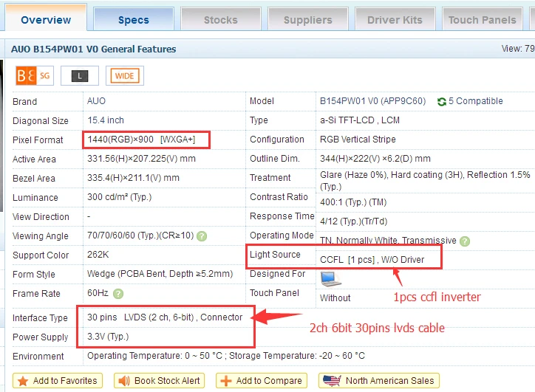This screenshot has height=392, width=535.
Task: Click the 30 pins LVDS interface value
Action: [165, 317]
